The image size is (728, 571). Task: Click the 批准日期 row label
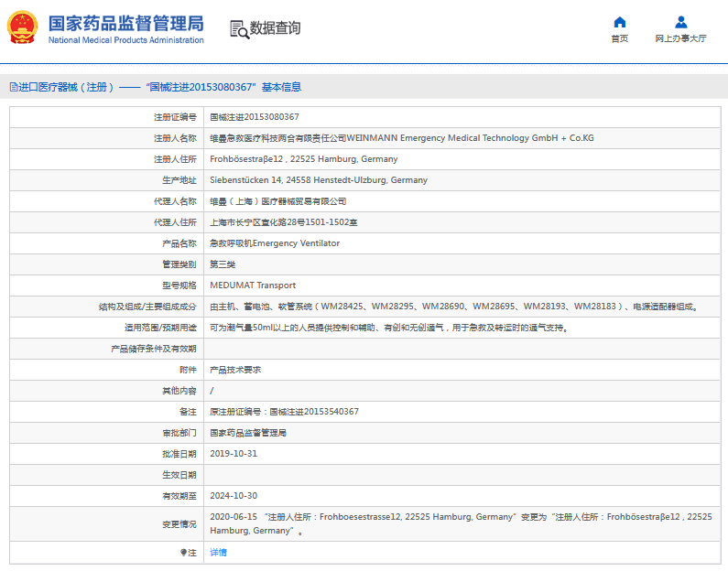tap(179, 454)
